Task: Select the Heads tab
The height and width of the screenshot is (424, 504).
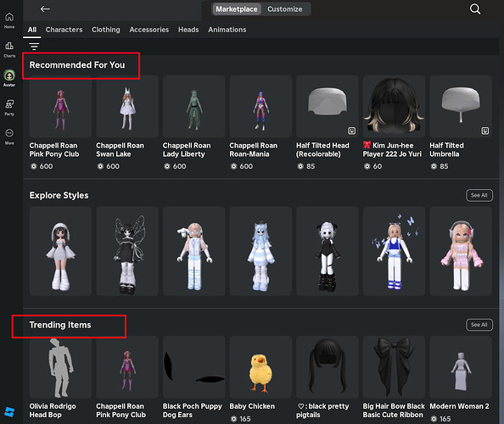Action: point(188,30)
